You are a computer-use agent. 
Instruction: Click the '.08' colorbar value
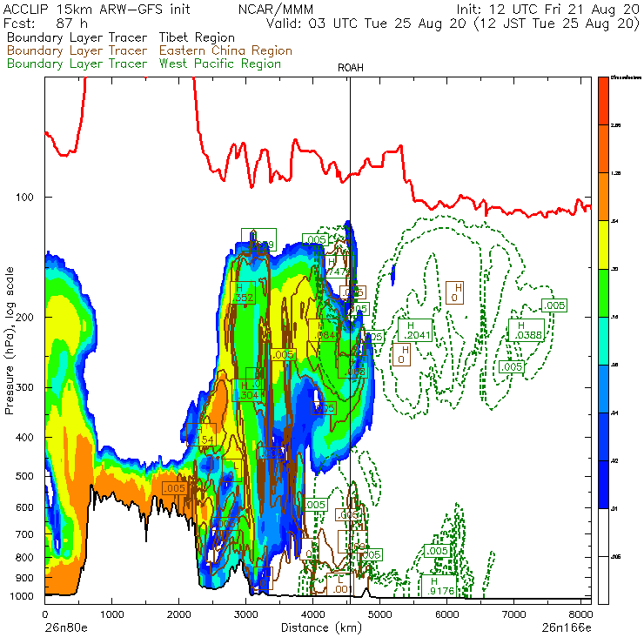click(614, 366)
